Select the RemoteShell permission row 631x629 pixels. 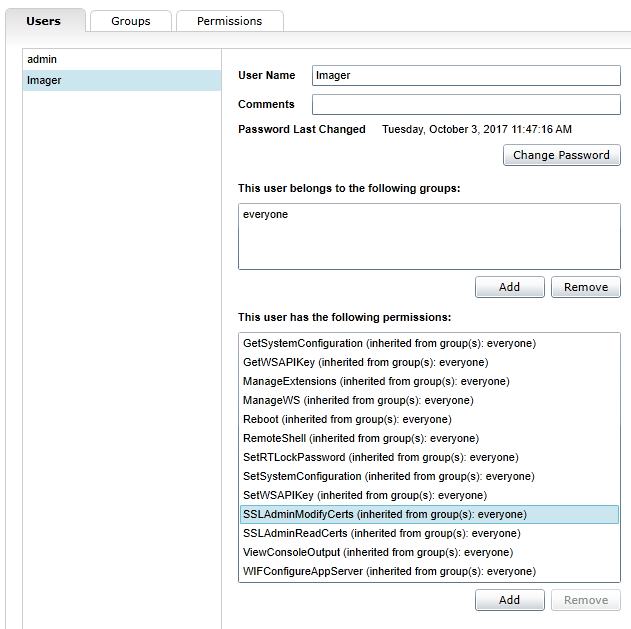click(361, 438)
